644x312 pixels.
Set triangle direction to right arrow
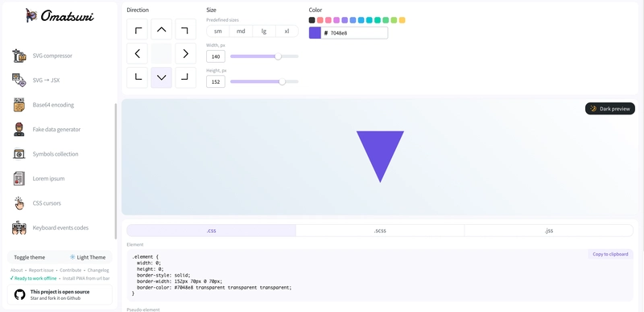[186, 53]
